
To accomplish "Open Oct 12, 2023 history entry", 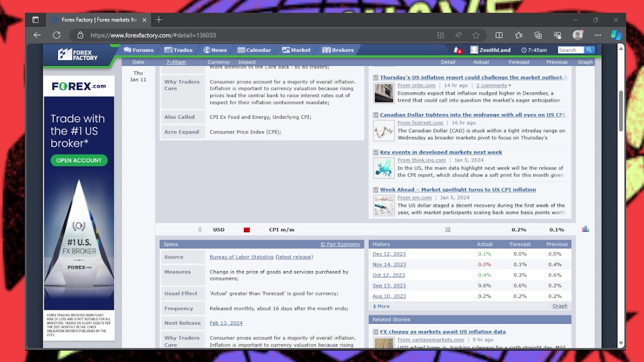I will tap(388, 275).
